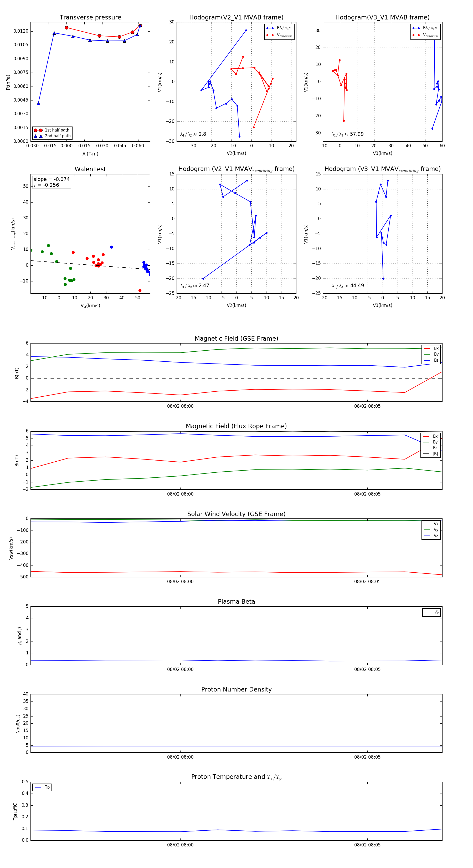
Task: Click the 'Pt(nPa)' y-axis label
Action: coord(8,82)
